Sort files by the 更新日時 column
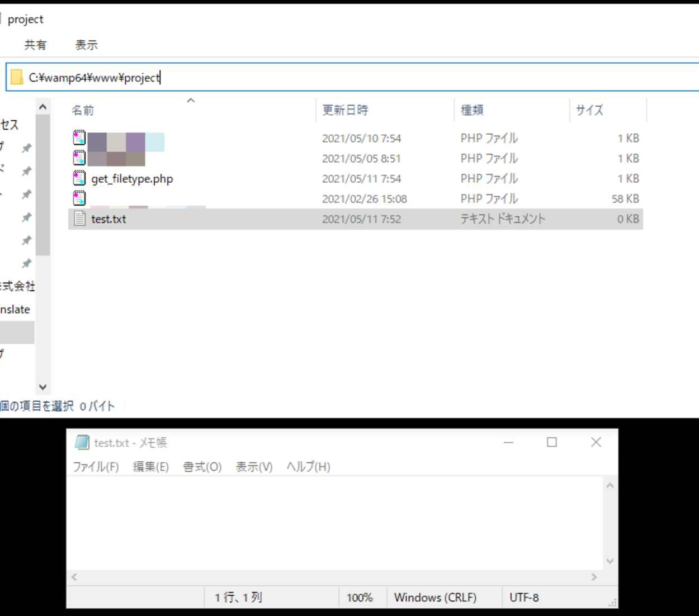The height and width of the screenshot is (616, 699). (344, 110)
